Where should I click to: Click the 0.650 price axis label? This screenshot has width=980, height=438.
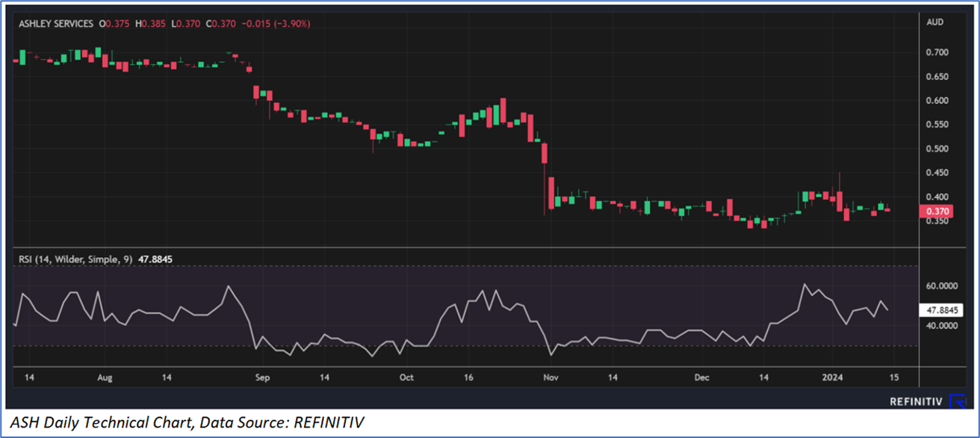pyautogui.click(x=937, y=76)
